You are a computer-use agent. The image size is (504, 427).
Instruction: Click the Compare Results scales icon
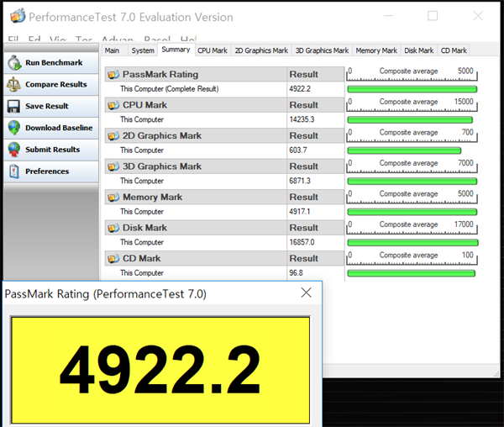pyautogui.click(x=13, y=84)
